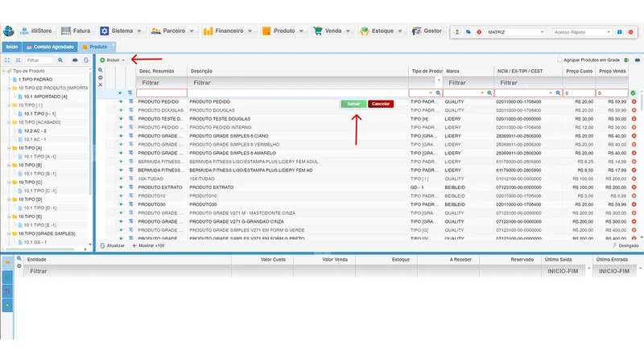Image resolution: width=644 pixels, height=362 pixels.
Task: Click the expand-all tree icon
Action: click(7, 60)
